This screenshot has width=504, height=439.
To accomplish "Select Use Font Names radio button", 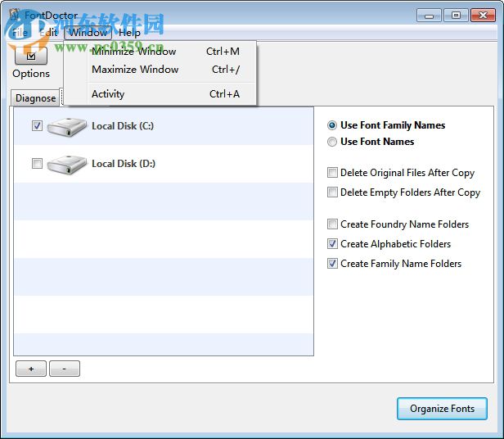I will 332,142.
